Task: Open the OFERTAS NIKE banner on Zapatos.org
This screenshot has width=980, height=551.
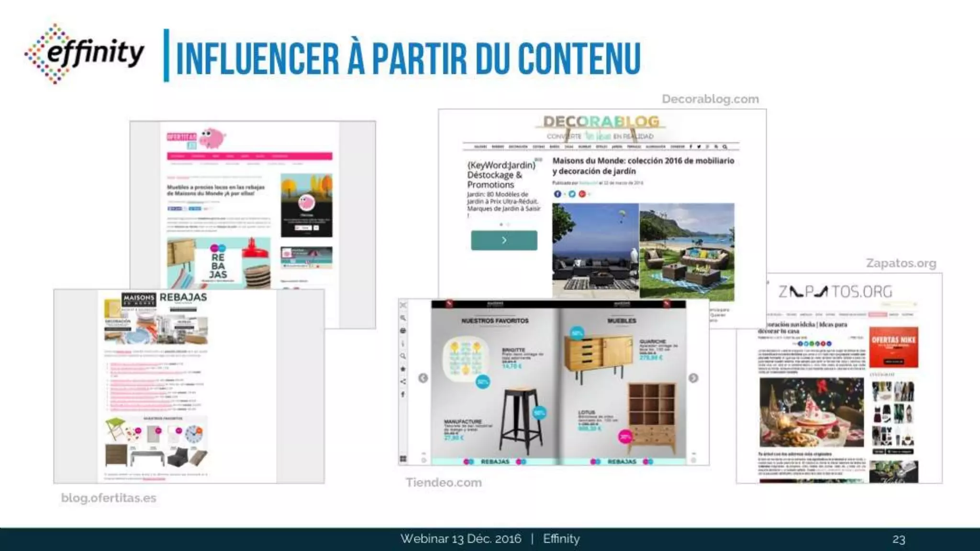Action: pos(893,347)
